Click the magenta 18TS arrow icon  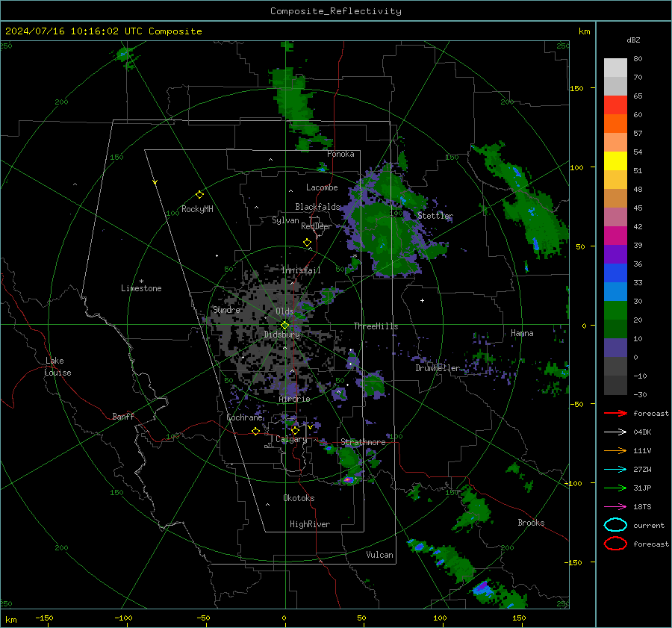(615, 507)
